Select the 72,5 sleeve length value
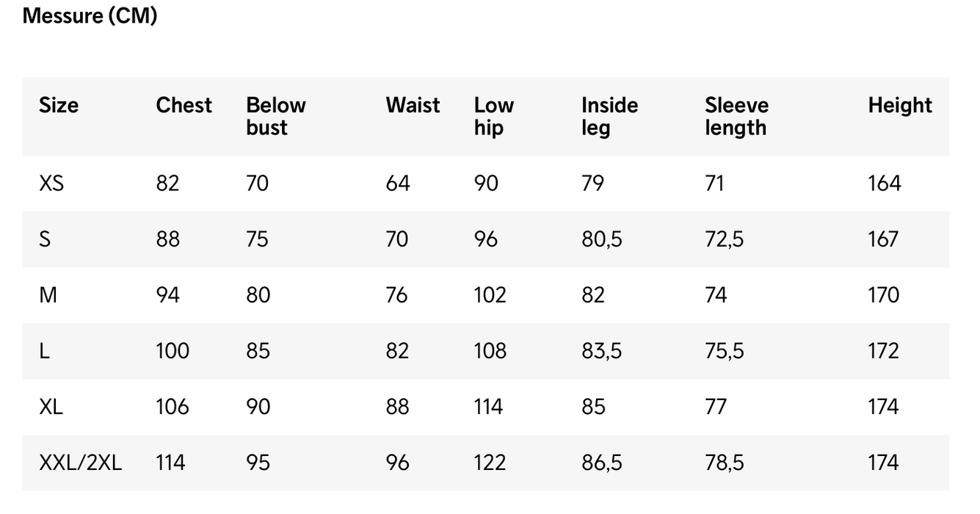 [x=724, y=239]
